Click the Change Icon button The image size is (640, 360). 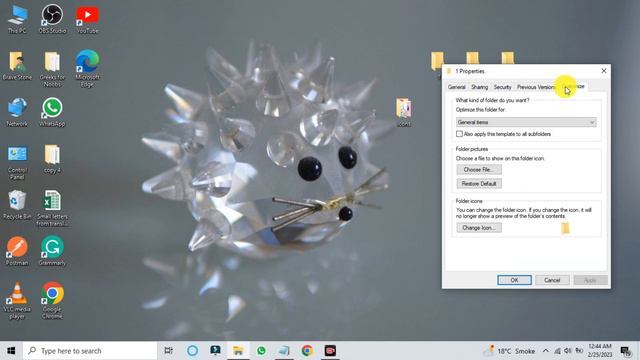[x=479, y=228]
